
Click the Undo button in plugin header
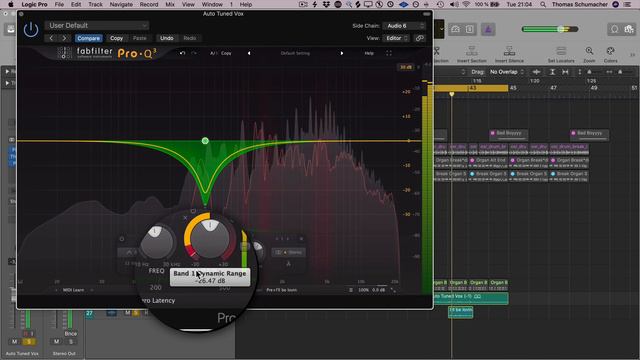coord(167,38)
